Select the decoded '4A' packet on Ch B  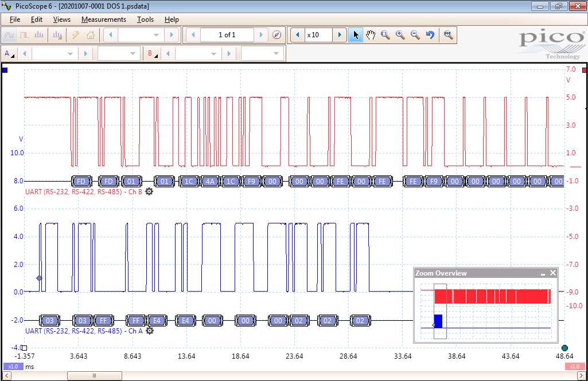pos(210,181)
